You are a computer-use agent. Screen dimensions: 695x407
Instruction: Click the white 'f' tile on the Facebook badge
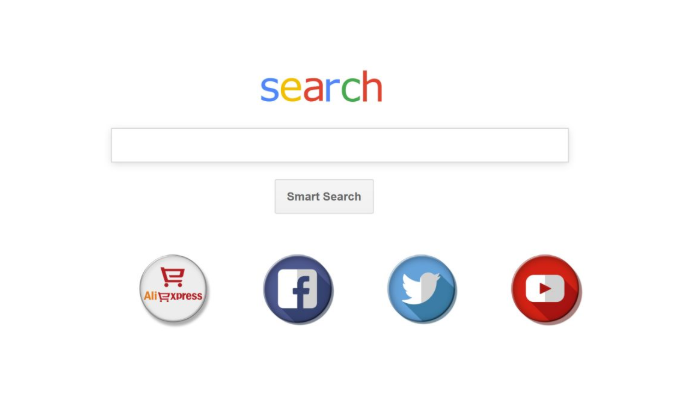[x=297, y=289]
